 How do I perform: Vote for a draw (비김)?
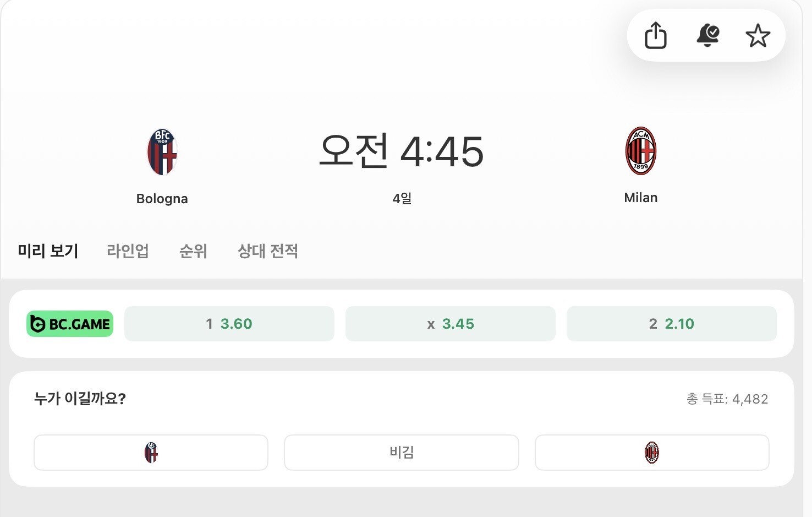401,453
